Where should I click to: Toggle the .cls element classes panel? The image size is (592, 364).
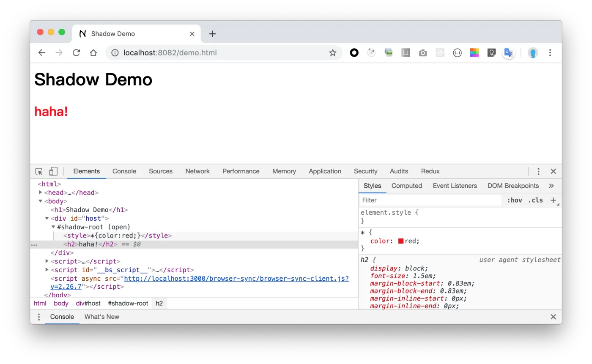pos(535,200)
